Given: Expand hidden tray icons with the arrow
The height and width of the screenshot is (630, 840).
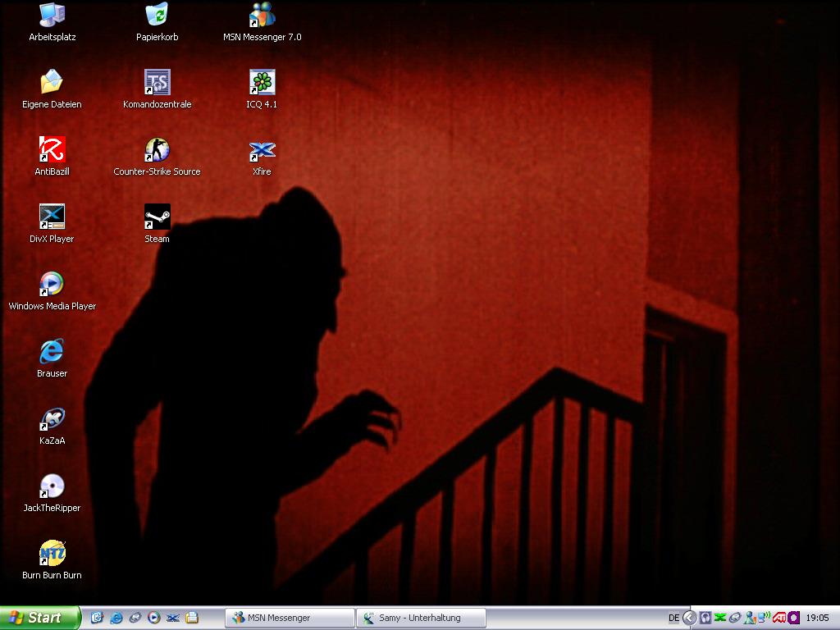Looking at the screenshot, I should pyautogui.click(x=689, y=618).
